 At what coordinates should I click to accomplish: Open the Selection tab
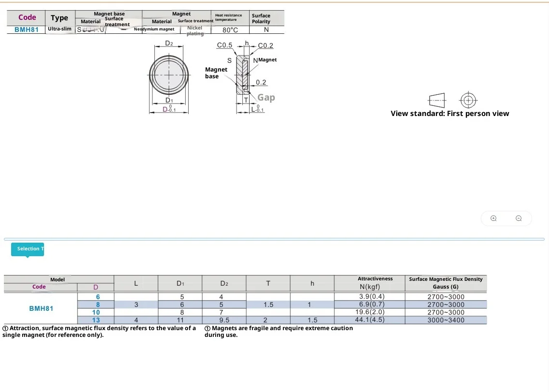pos(28,249)
